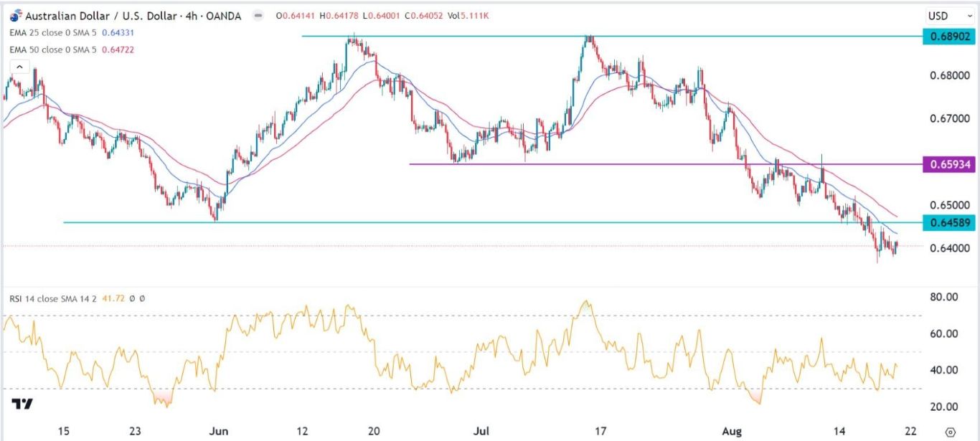
Task: Click the 20.00 RSI axis label
Action: [946, 407]
